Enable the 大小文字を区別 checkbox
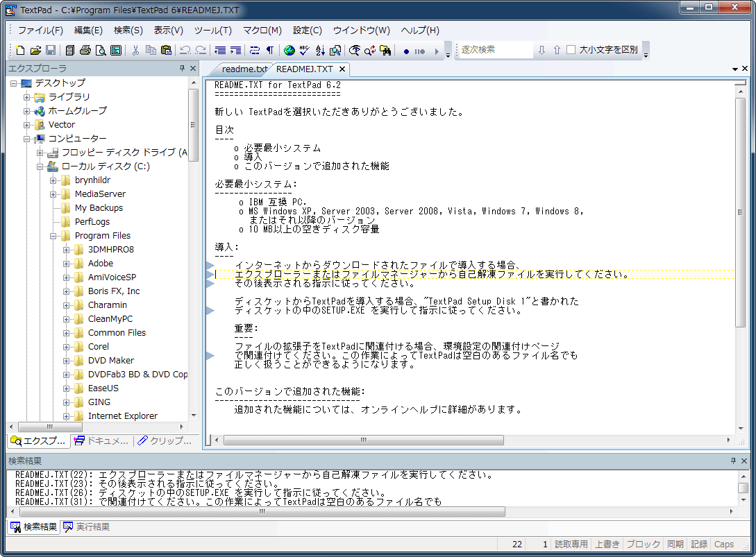The height and width of the screenshot is (557, 756). click(x=571, y=50)
